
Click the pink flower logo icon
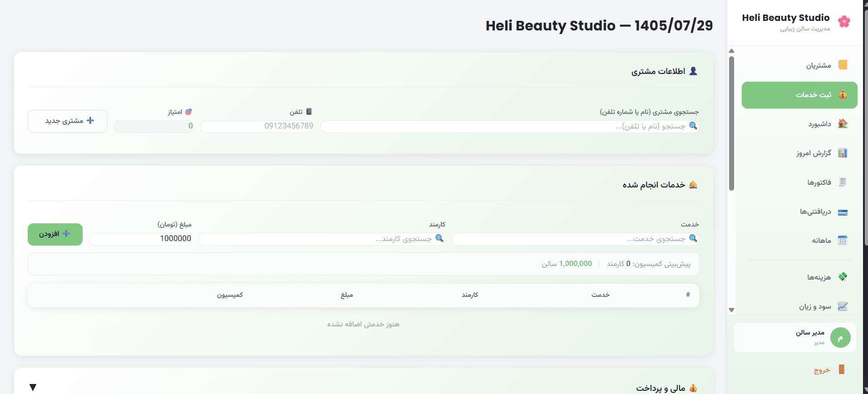844,21
